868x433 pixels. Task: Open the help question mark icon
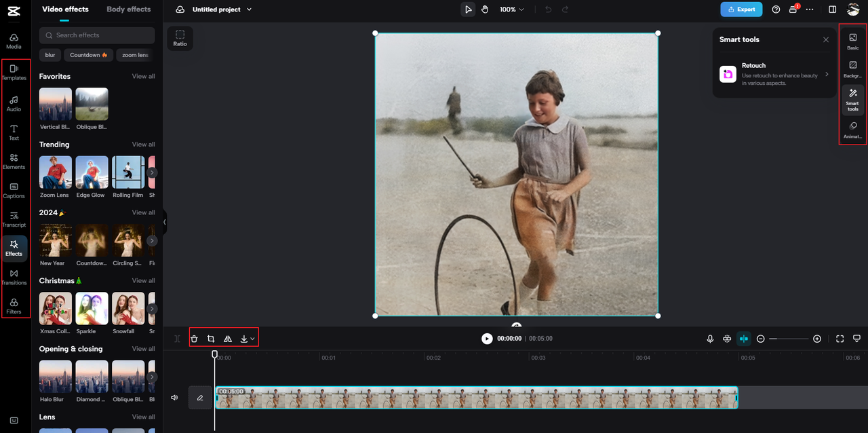click(x=776, y=10)
